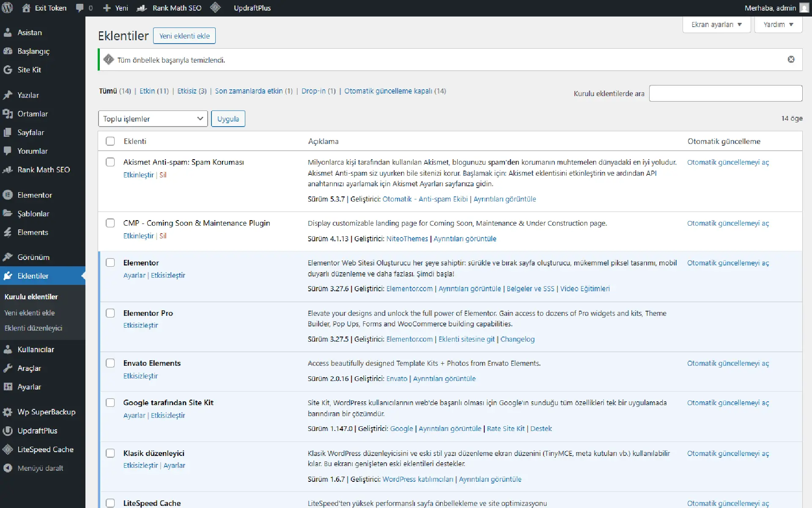Viewport: 812px width, 508px height.
Task: Click the admin avatar icon
Action: click(x=804, y=8)
